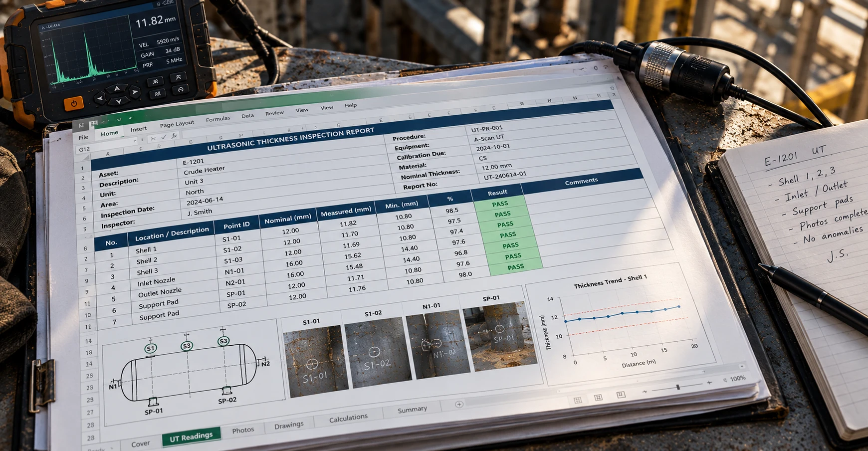Click the enter checkmark in the formula bar
868x451 pixels.
[x=163, y=137]
